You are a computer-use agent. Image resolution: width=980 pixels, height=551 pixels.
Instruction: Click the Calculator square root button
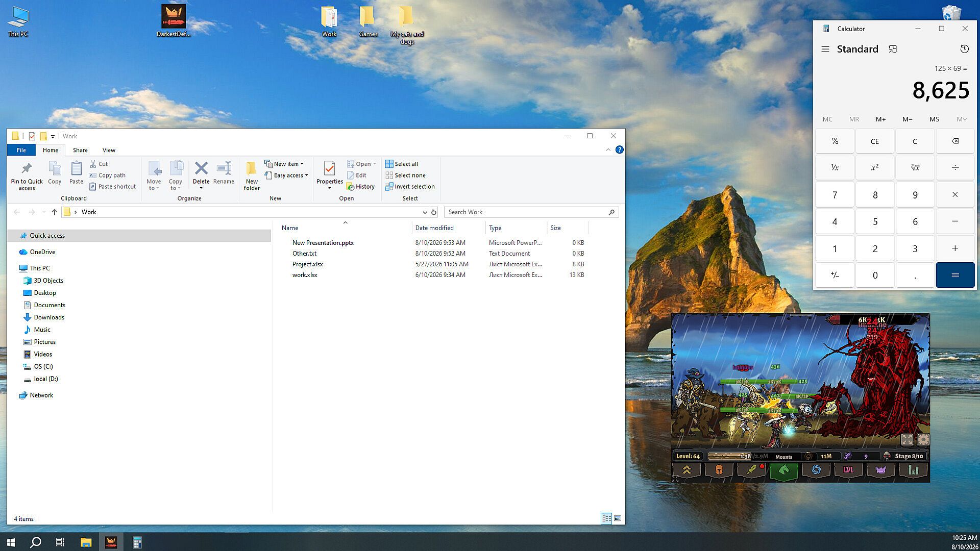[x=915, y=167]
